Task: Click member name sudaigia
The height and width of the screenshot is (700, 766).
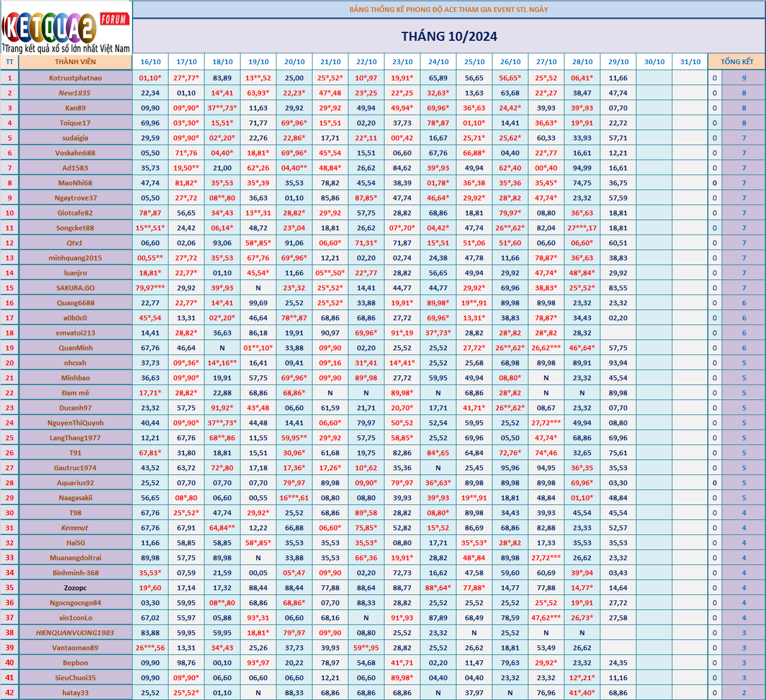Action: click(x=75, y=138)
